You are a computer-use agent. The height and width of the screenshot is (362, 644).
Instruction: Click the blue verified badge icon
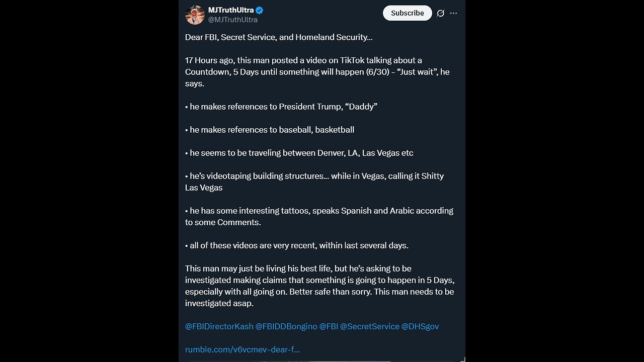click(260, 10)
